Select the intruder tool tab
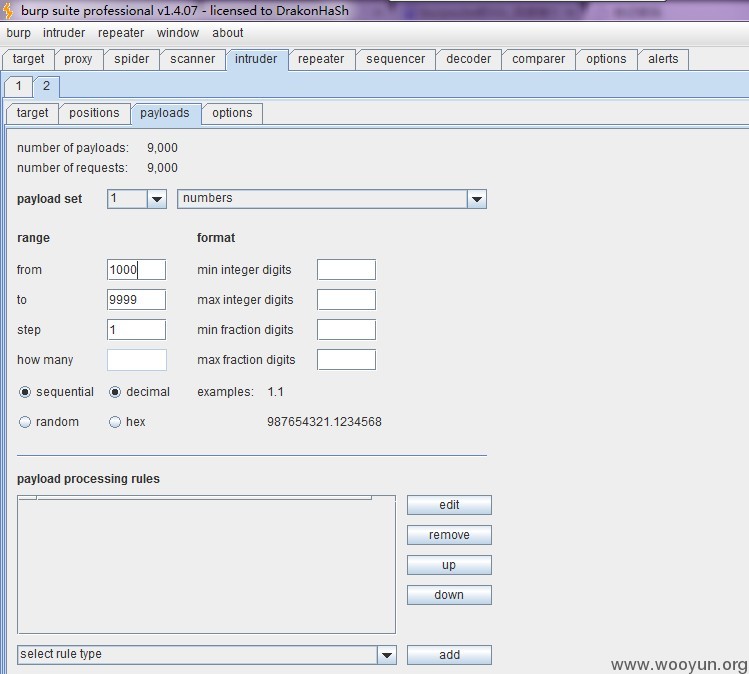Image resolution: width=749 pixels, height=674 pixels. click(256, 59)
